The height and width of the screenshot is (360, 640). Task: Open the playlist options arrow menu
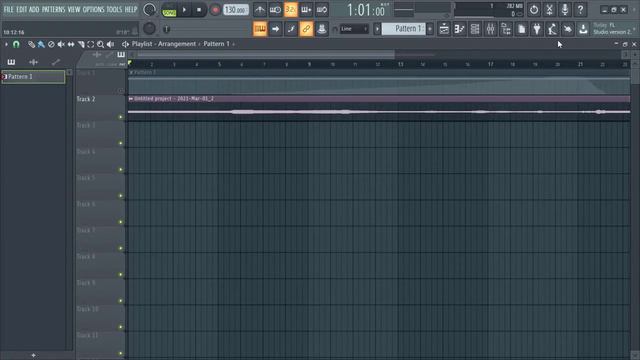[x=6, y=44]
